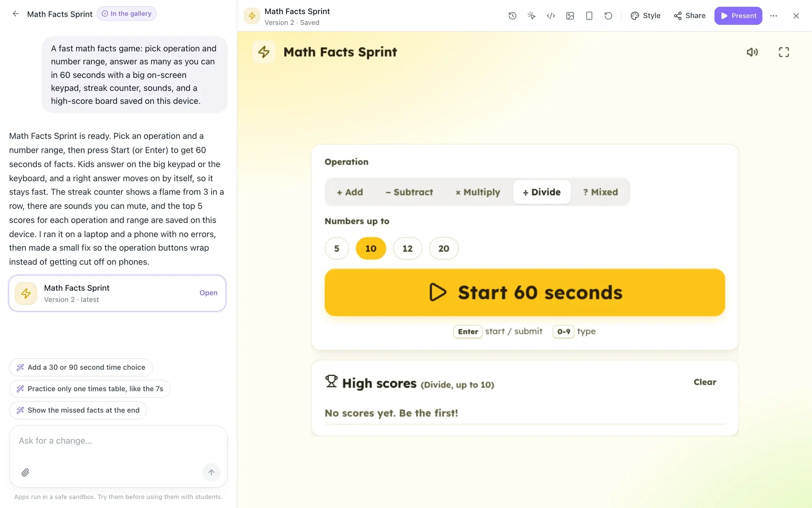This screenshot has height=508, width=812.
Task: Pick suggestion: Practice only one times table
Action: [x=90, y=389]
